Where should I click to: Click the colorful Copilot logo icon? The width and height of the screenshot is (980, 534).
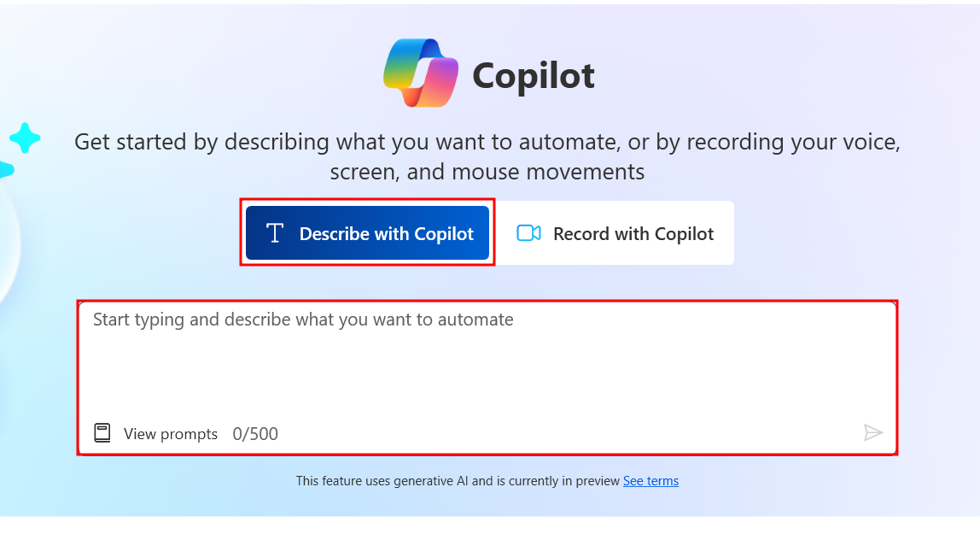(x=422, y=73)
